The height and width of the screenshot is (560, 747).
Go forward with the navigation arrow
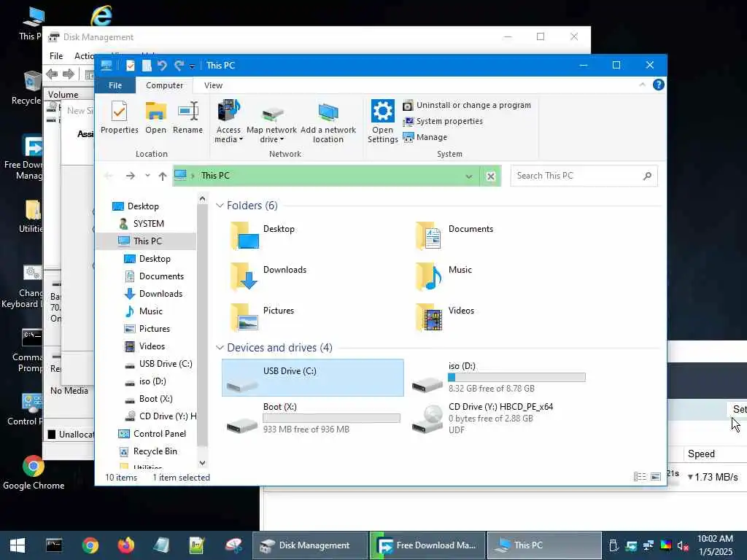coord(130,176)
